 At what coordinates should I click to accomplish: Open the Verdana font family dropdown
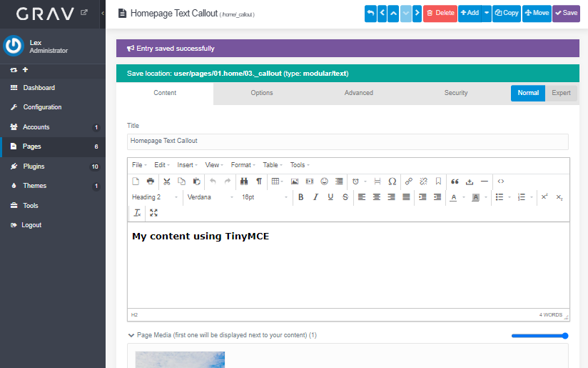[210, 197]
